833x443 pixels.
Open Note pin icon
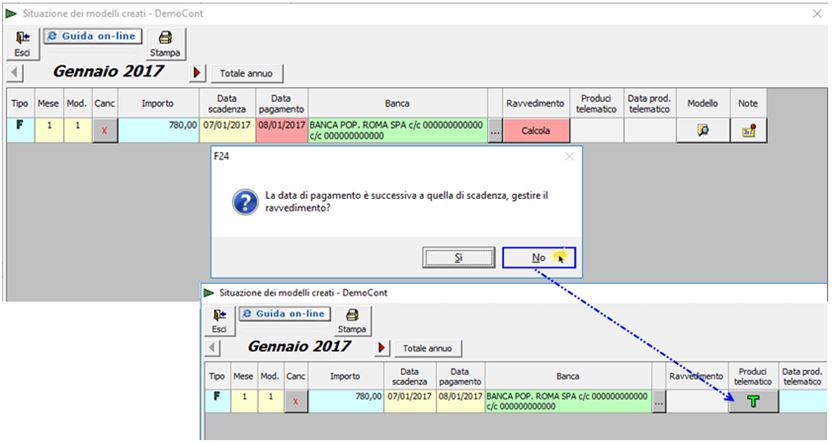pyautogui.click(x=749, y=131)
